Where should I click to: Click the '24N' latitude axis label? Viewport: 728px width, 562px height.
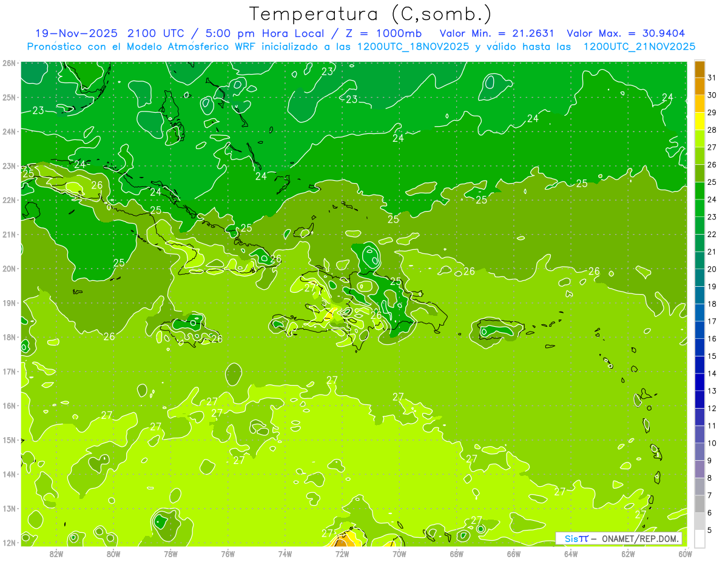(x=9, y=132)
